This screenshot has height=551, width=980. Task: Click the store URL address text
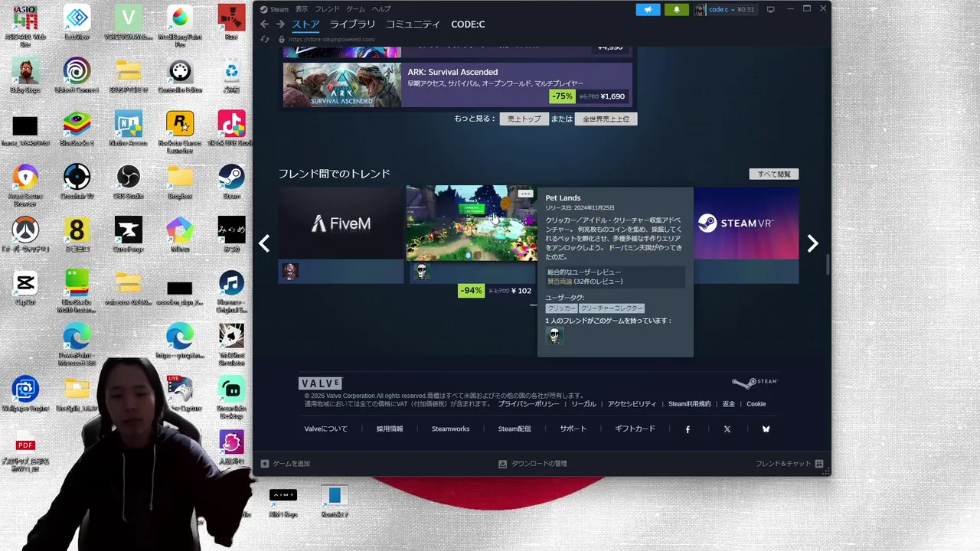[x=332, y=39]
